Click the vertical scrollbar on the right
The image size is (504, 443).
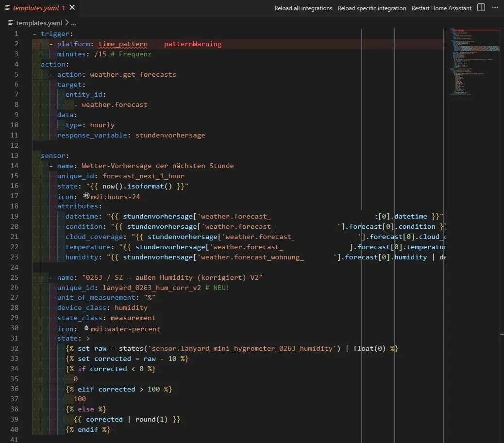[x=501, y=194]
